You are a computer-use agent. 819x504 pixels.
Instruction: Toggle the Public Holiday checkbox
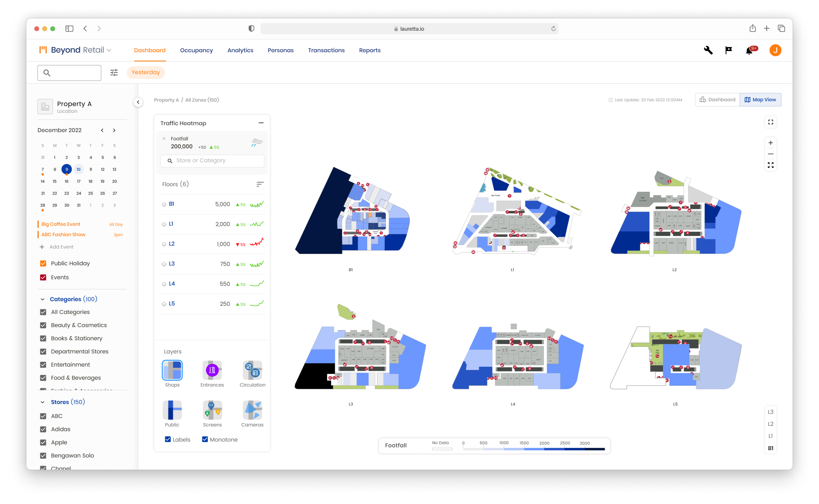[x=43, y=264]
